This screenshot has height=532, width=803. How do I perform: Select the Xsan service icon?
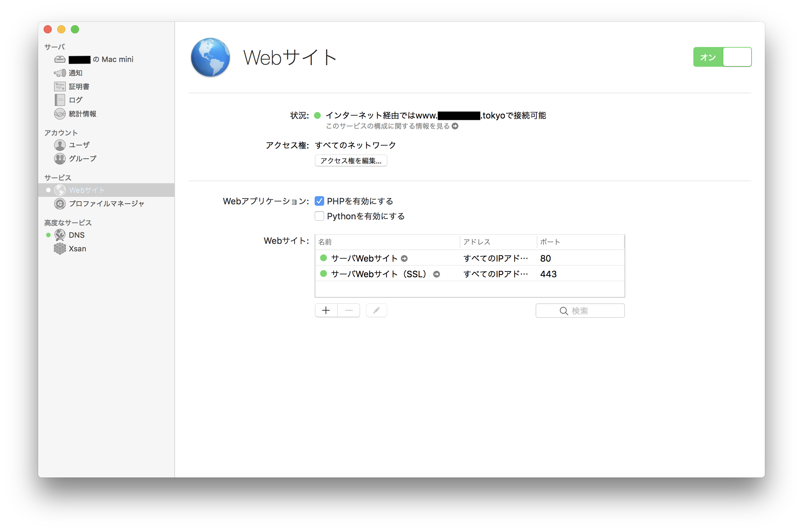pos(60,249)
